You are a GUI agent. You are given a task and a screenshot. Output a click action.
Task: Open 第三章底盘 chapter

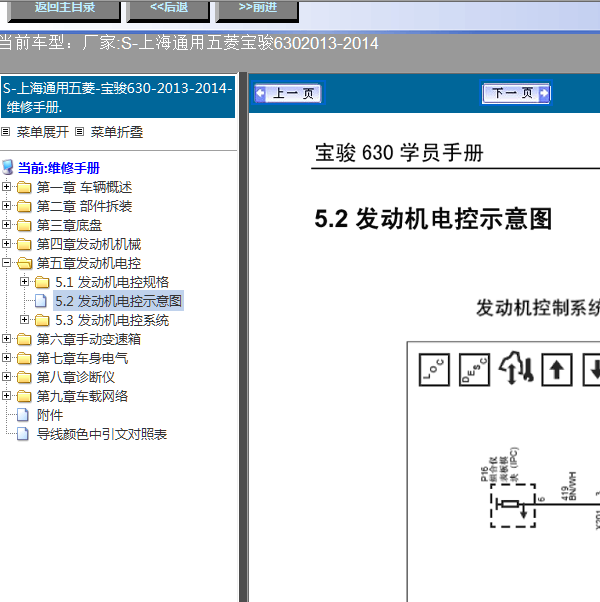[x=69, y=225]
